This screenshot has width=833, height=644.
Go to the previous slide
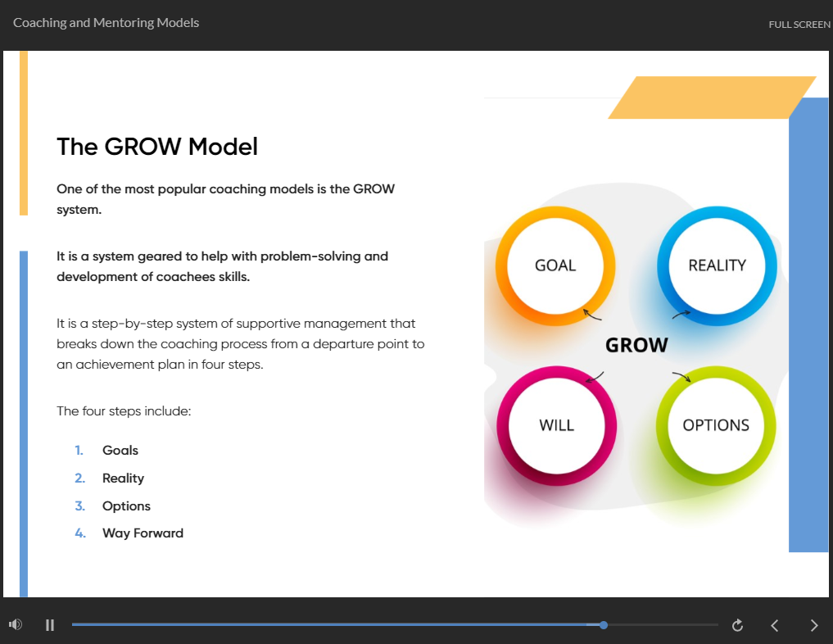click(x=775, y=625)
